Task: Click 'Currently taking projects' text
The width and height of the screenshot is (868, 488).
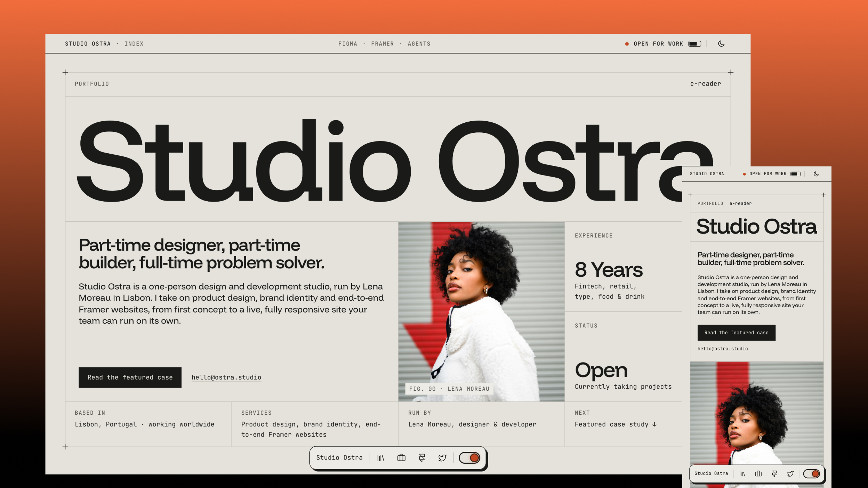Action: [623, 387]
